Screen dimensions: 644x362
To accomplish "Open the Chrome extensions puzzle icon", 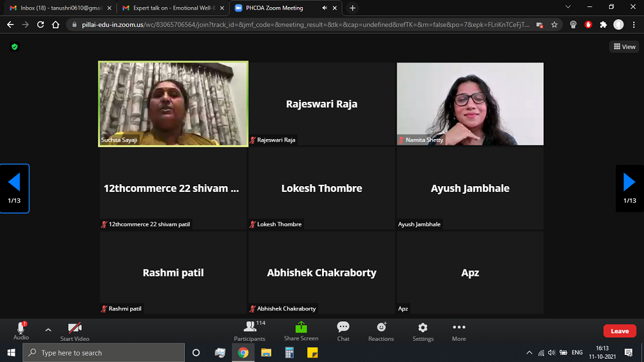I will [603, 24].
